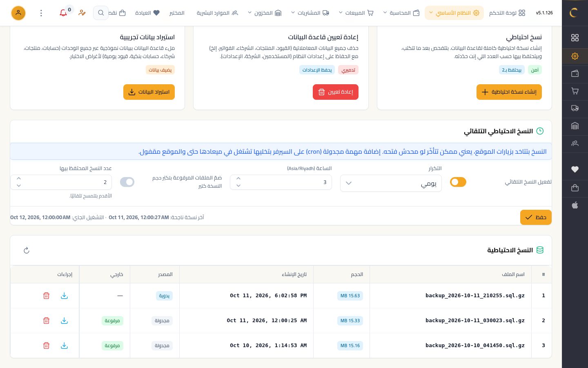Viewport: 588px width, 368px height.
Task: Open the warehouse inventory icon in sidebar
Action: point(575,126)
